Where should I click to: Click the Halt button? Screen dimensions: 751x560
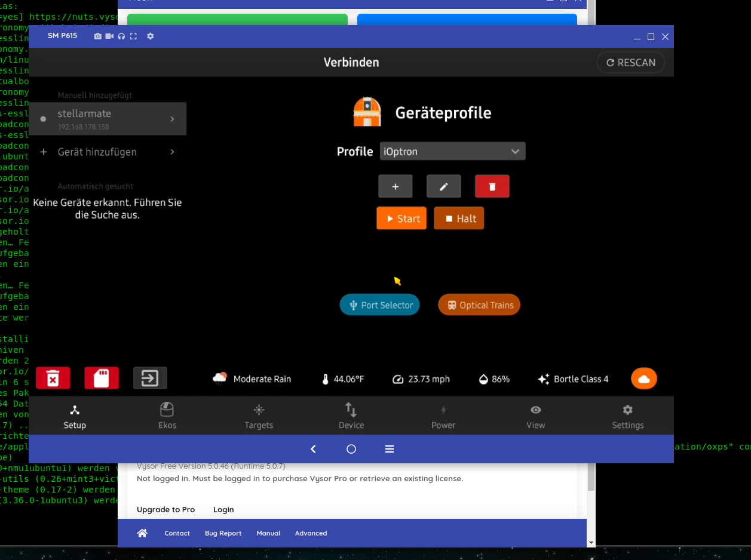(459, 219)
